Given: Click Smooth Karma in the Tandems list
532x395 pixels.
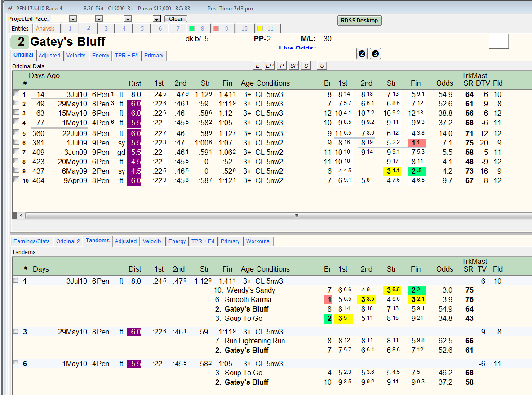Looking at the screenshot, I should (248, 300).
